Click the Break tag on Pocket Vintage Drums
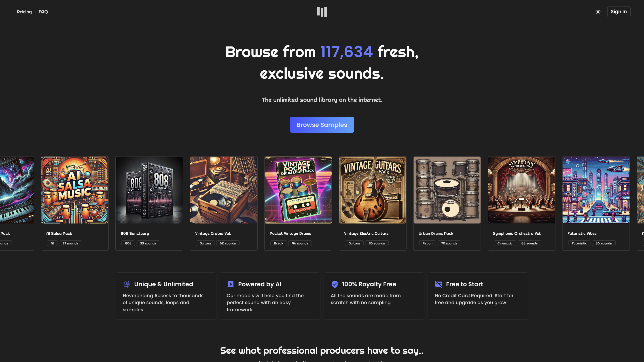This screenshot has height=362, width=644. (x=278, y=243)
